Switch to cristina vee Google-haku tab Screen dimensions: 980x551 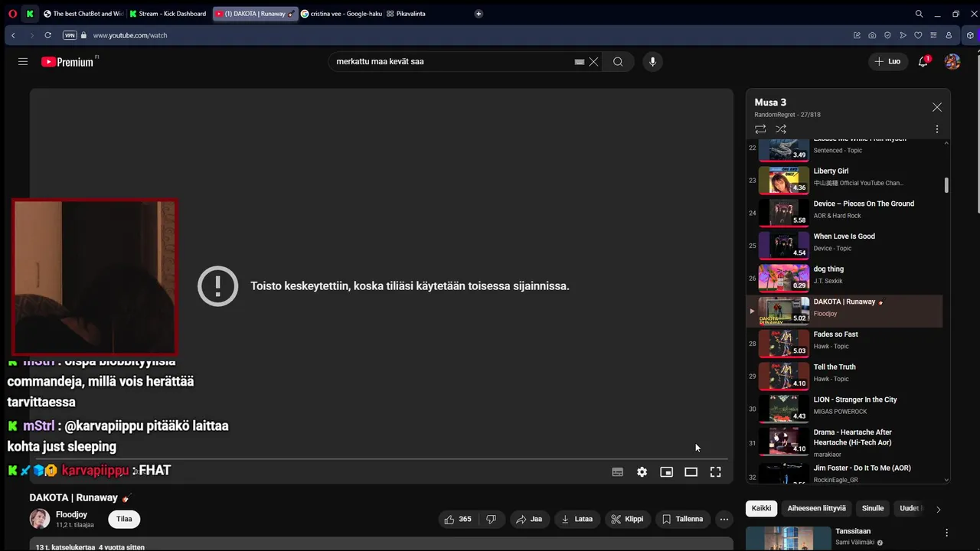pos(341,14)
